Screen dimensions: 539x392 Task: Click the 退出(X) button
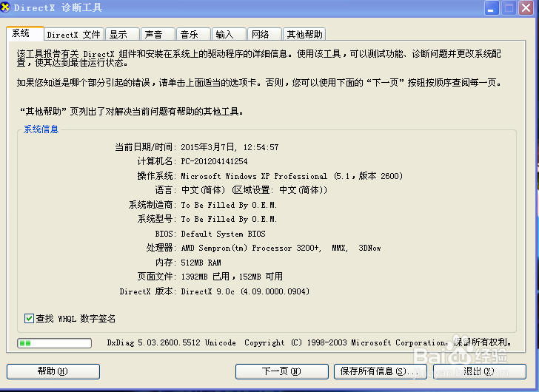point(480,371)
